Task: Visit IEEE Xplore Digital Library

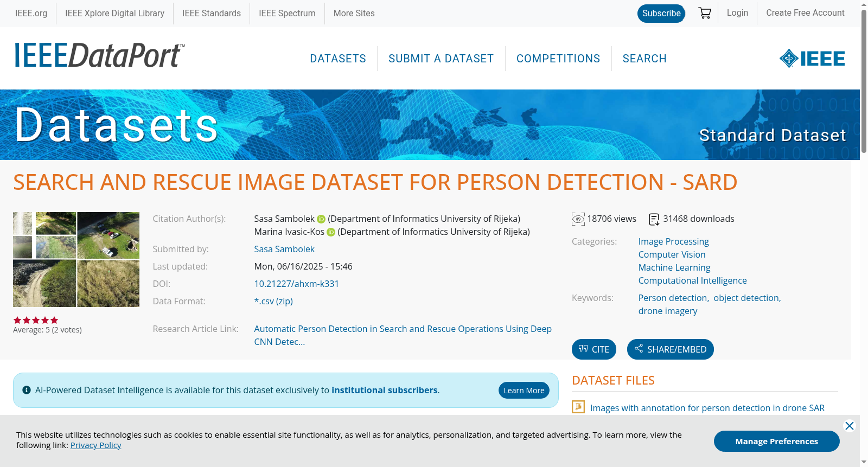Action: click(x=114, y=13)
